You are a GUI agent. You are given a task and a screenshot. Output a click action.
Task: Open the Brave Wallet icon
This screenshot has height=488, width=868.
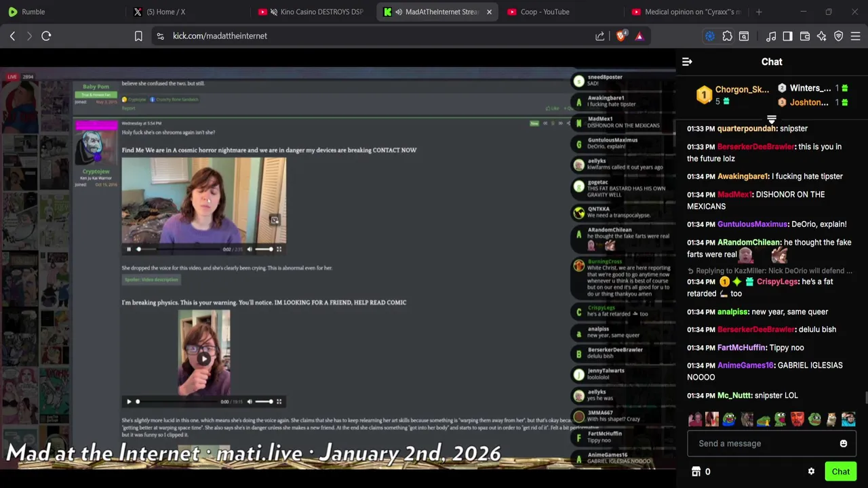point(805,36)
